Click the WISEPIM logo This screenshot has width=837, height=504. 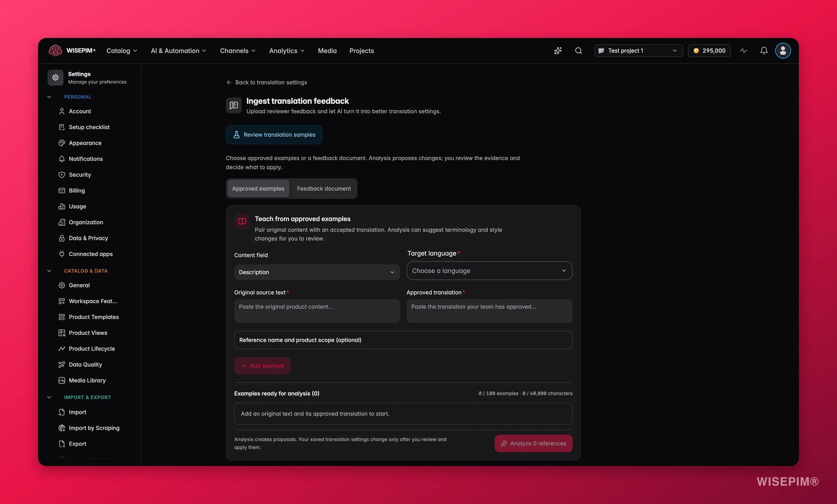72,51
